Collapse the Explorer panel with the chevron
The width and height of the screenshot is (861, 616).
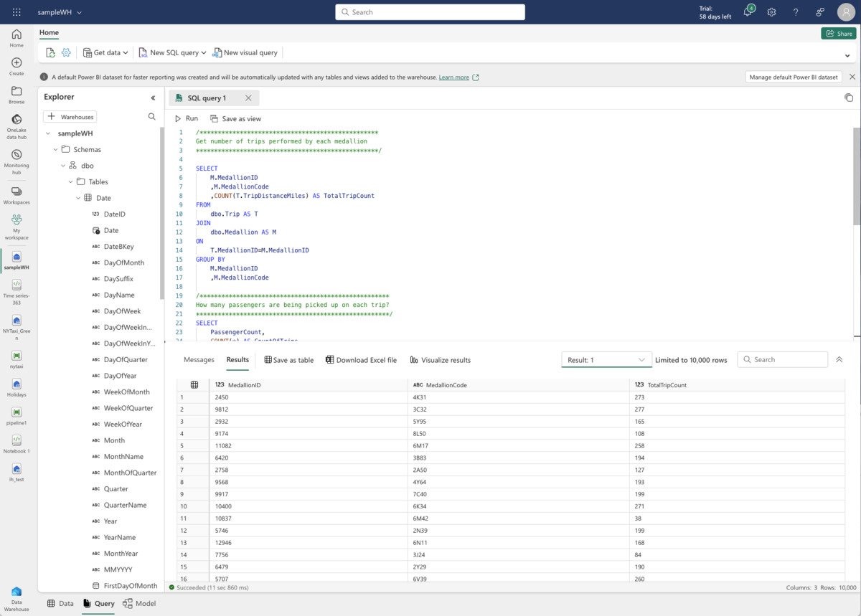[152, 97]
